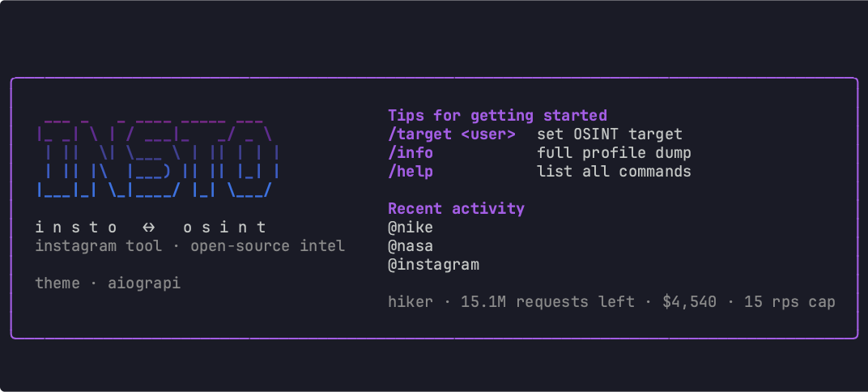Click the /info command tip
This screenshot has height=392, width=868.
click(x=411, y=153)
